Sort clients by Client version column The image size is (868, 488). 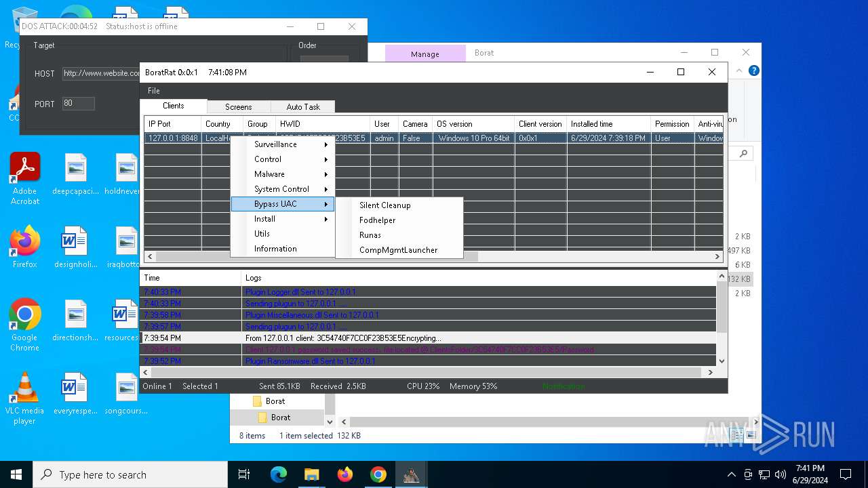point(540,124)
